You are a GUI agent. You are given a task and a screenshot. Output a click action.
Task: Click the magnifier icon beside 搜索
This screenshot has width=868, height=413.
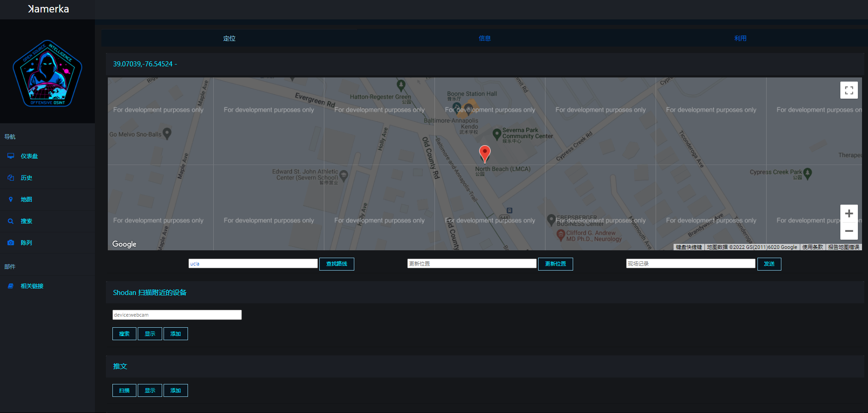(x=11, y=221)
